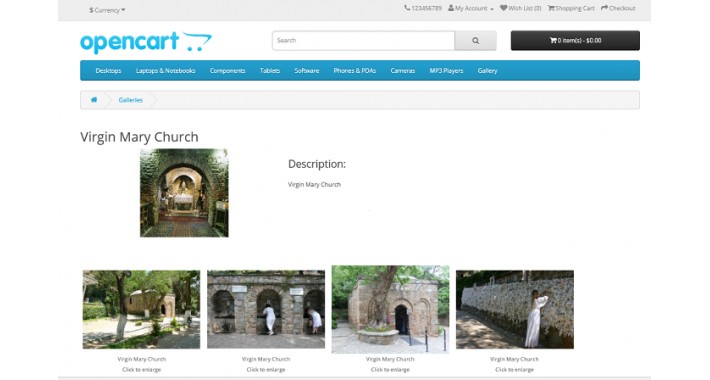
Task: Click the magnifier search button
Action: point(475,41)
